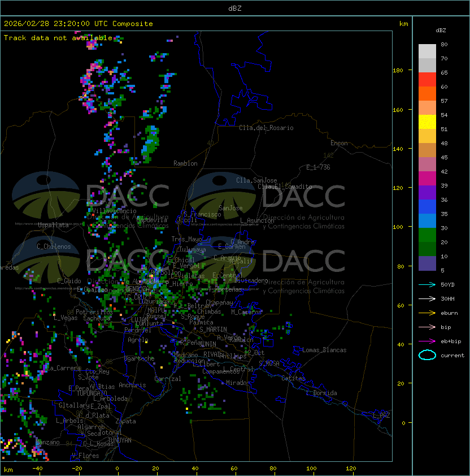
Task: Select the red swatch between 65 and 60
Action: (427, 80)
